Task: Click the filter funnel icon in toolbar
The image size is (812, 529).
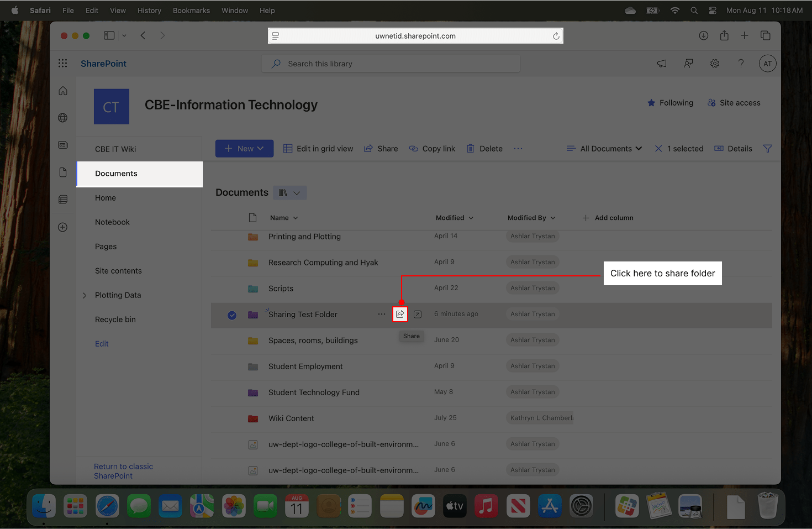Action: tap(767, 149)
